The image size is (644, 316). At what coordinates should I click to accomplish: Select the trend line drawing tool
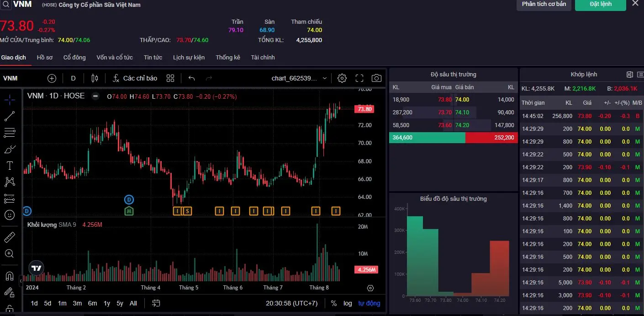click(10, 116)
